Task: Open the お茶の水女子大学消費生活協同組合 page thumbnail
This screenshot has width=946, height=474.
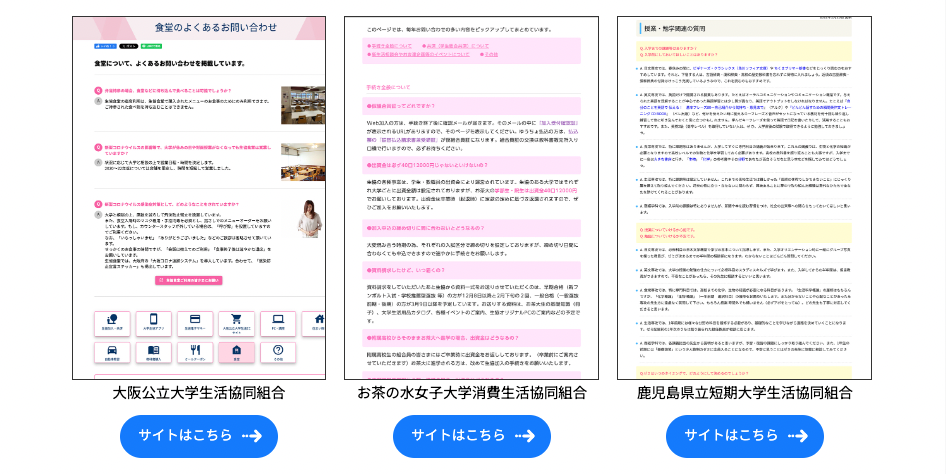Action: pos(471,198)
